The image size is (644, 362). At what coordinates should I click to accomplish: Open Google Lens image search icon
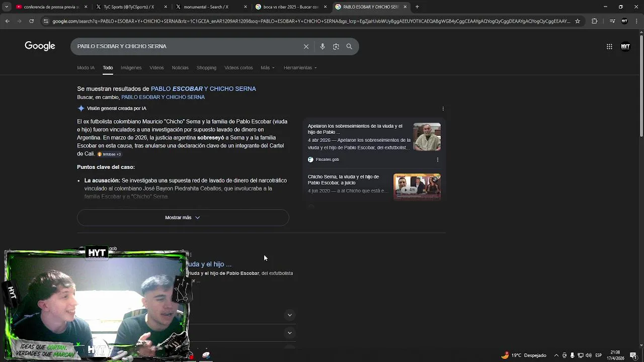336,46
